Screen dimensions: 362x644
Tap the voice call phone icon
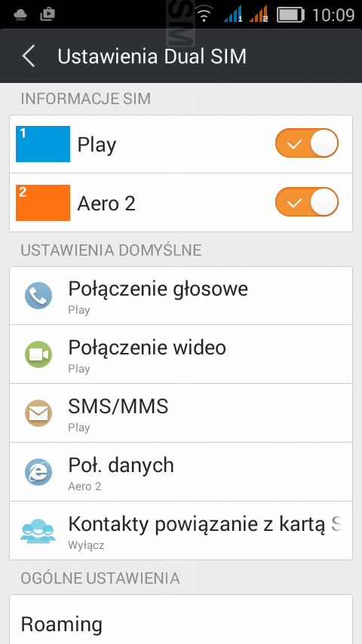pyautogui.click(x=38, y=296)
